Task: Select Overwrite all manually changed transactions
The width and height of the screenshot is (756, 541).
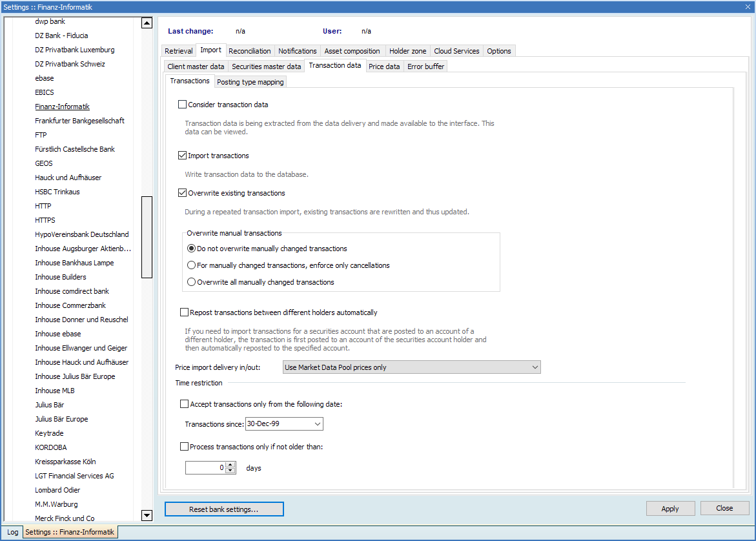Action: [191, 282]
